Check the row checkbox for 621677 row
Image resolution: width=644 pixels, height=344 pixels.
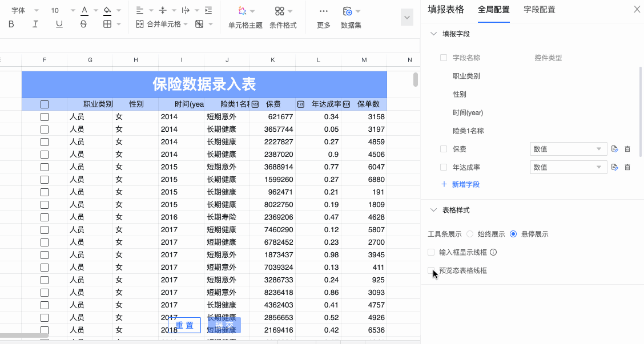[45, 117]
